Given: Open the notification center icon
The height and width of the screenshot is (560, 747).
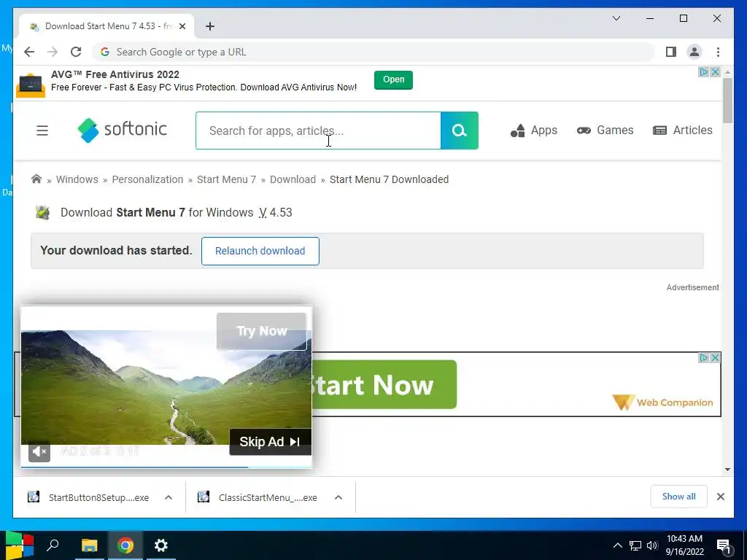Looking at the screenshot, I should (724, 546).
